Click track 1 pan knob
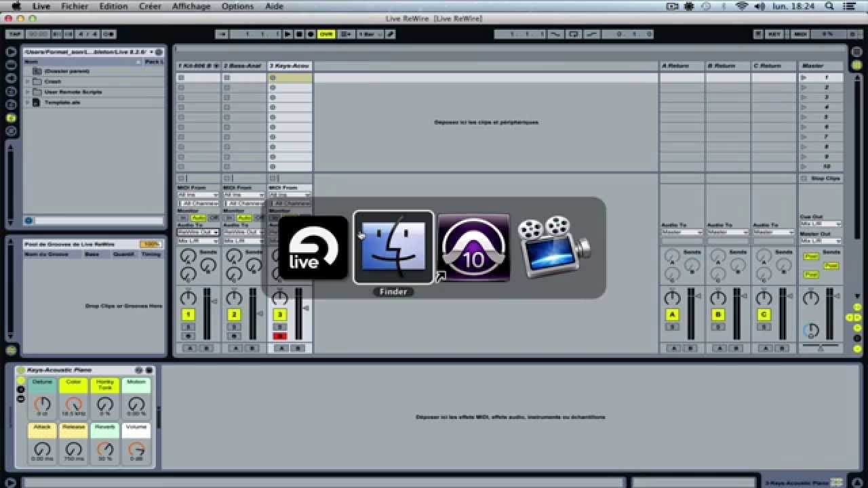Image resolution: width=868 pixels, height=488 pixels. click(189, 298)
